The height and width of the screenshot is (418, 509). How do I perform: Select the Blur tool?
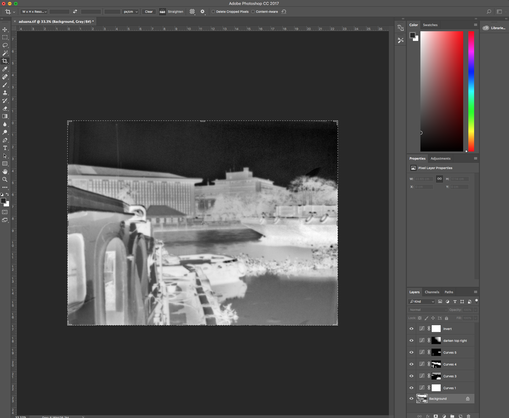(x=5, y=124)
